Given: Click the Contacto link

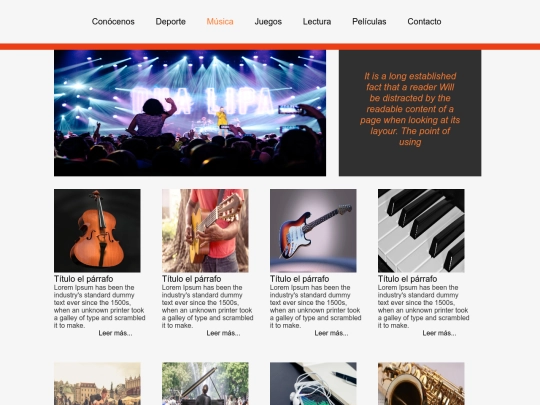Looking at the screenshot, I should 424,22.
